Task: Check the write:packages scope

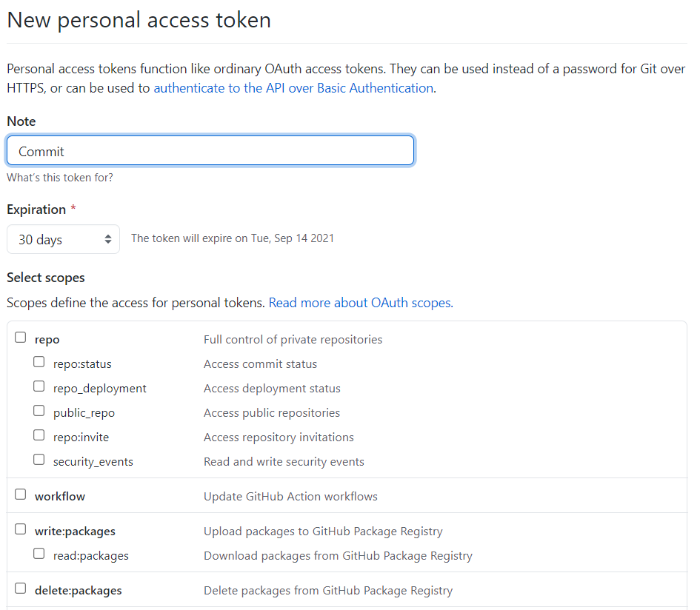Action: [20, 530]
